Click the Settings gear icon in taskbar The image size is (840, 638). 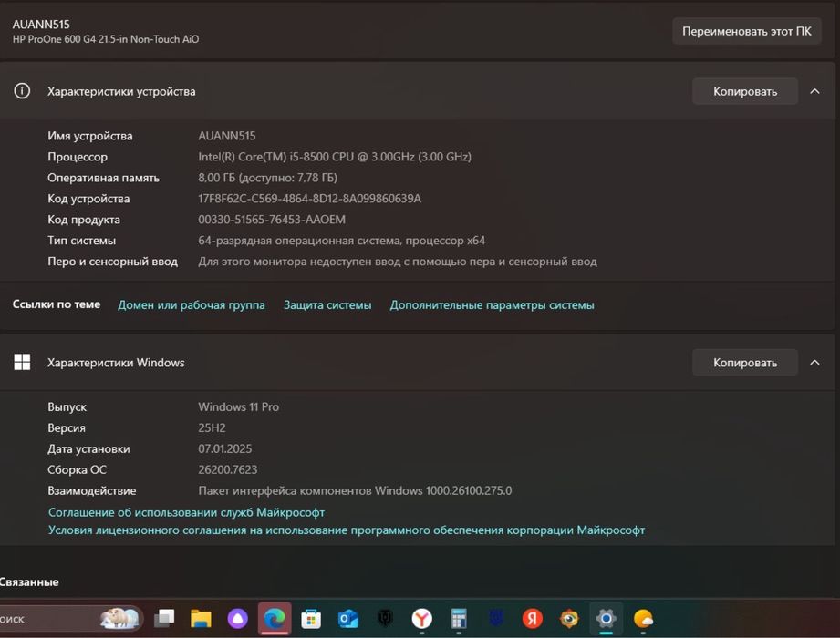pyautogui.click(x=606, y=619)
